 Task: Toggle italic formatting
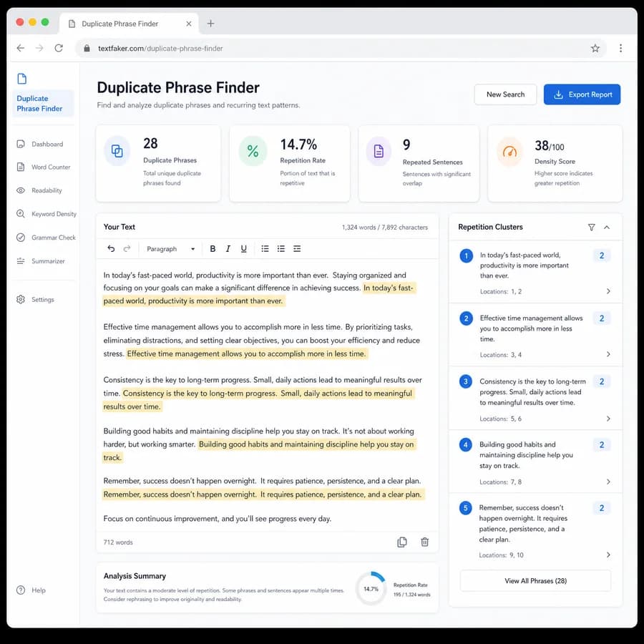point(228,248)
